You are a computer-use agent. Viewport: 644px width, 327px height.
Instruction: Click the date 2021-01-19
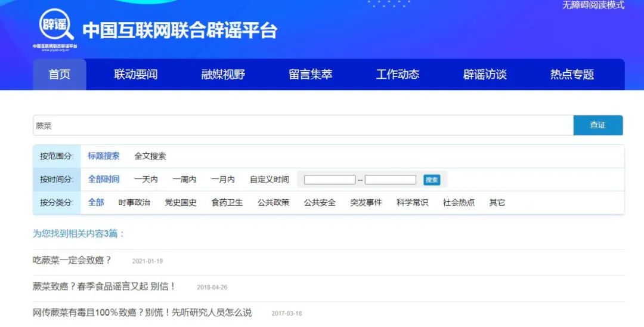pos(147,261)
